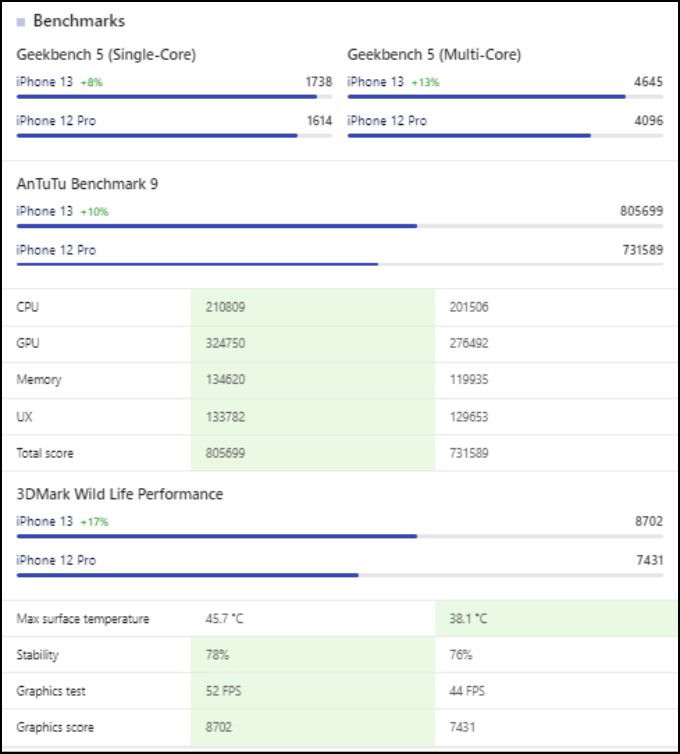Click the Memory row label
This screenshot has height=754, width=680.
pyautogui.click(x=39, y=380)
